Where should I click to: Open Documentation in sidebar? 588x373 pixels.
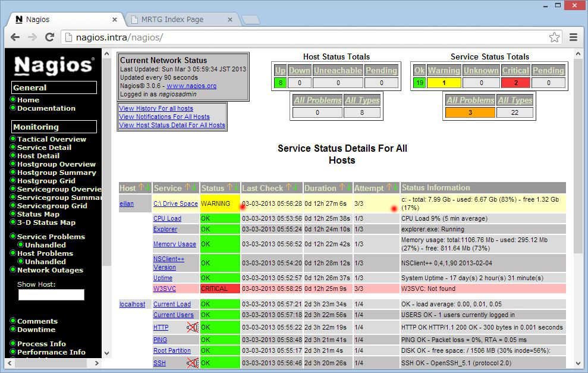[46, 108]
